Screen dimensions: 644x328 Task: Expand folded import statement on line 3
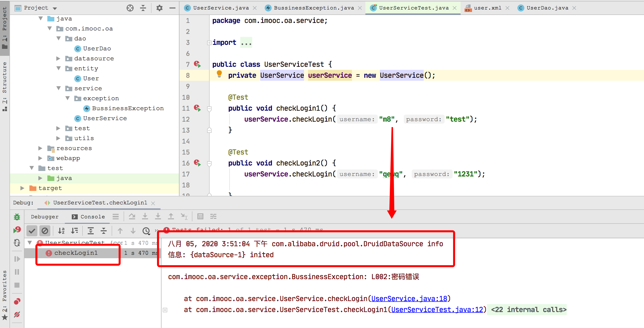pos(209,43)
